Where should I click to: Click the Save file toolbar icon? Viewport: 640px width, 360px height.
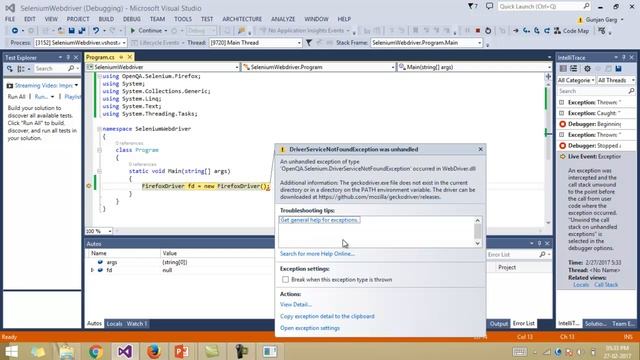[x=71, y=31]
